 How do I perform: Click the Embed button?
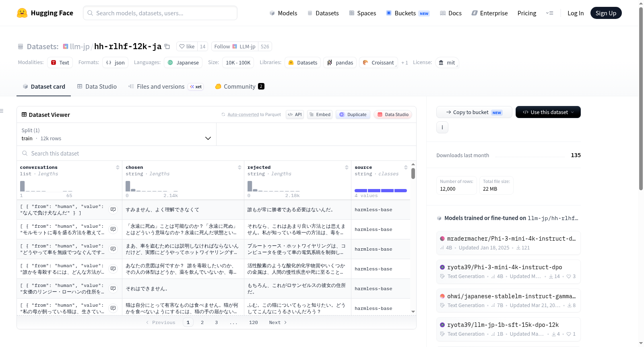pos(320,114)
